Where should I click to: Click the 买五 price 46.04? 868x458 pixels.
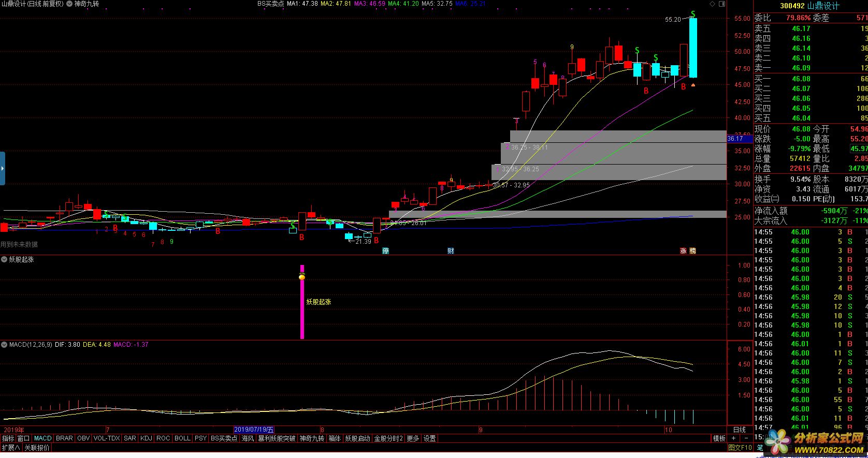[801, 118]
